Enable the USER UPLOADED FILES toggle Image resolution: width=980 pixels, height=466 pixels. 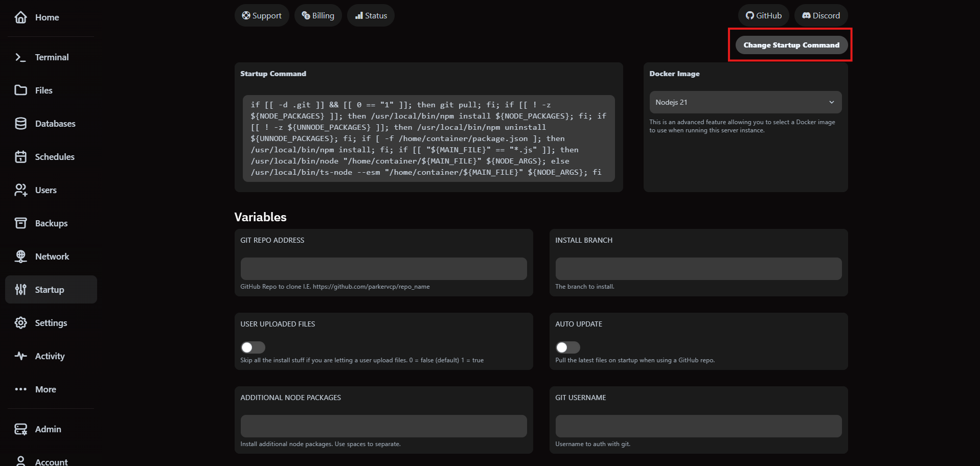click(253, 347)
